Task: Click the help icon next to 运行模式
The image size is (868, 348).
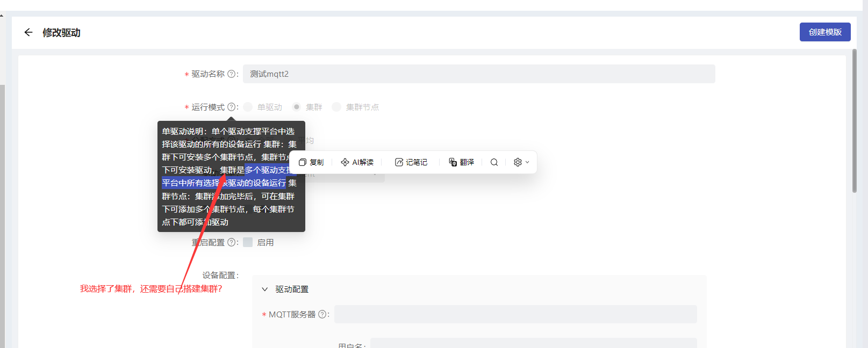Action: pyautogui.click(x=232, y=107)
